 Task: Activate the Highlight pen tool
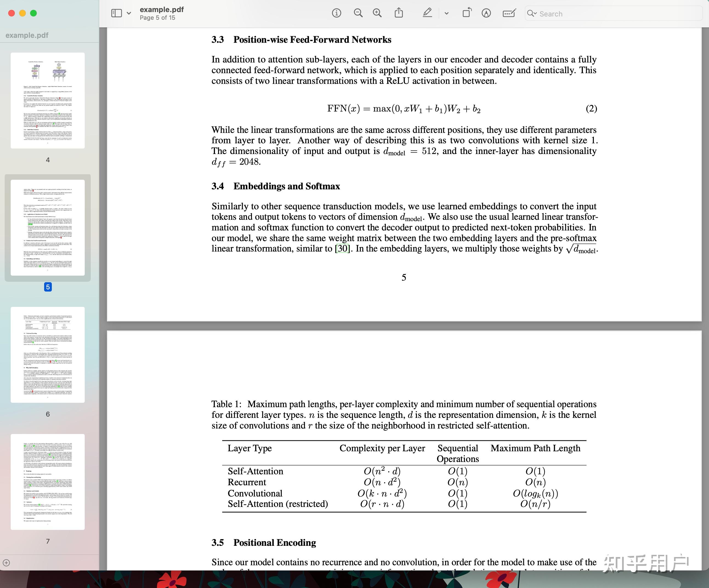point(427,13)
